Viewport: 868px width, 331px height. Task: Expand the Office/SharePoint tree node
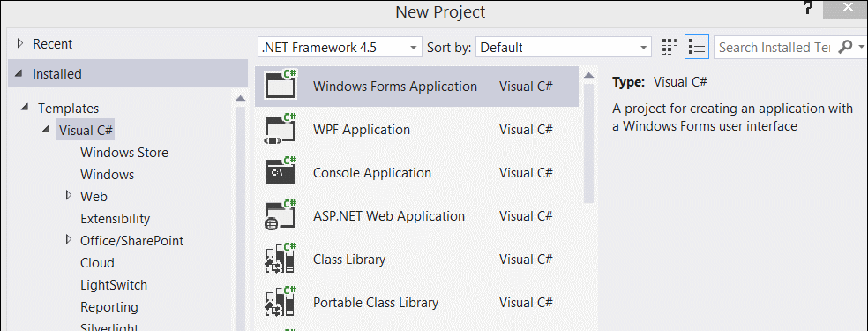69,239
